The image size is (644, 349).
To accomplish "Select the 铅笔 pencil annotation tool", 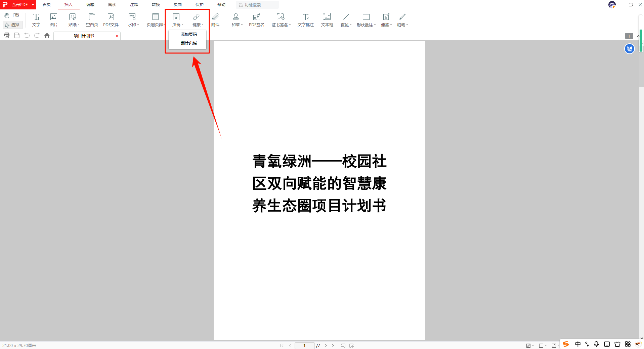I will pyautogui.click(x=401, y=19).
